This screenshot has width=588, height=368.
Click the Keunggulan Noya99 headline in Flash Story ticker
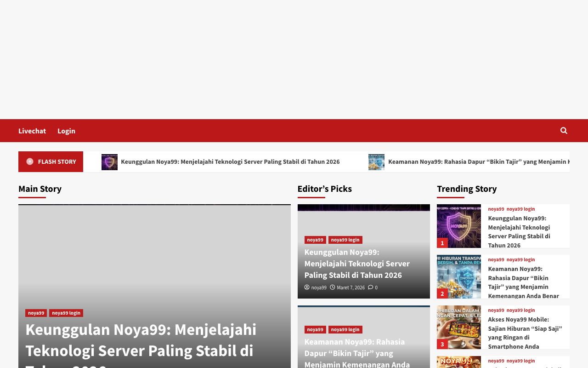coord(230,161)
